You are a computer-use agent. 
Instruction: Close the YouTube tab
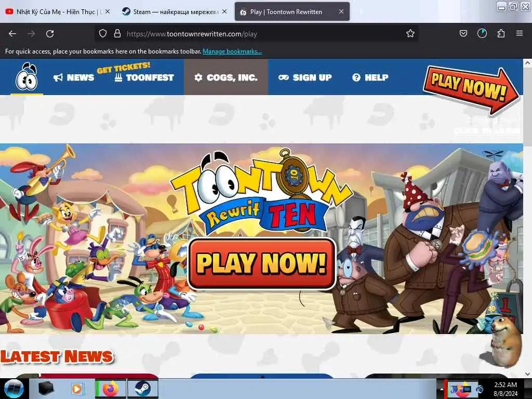pos(107,12)
